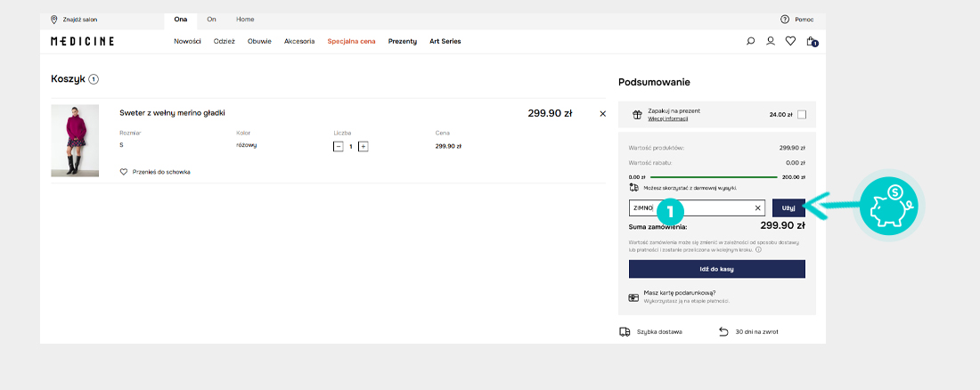Viewport: 980px width, 390px height.
Task: Increase the quantity with the plus button
Action: 363,146
